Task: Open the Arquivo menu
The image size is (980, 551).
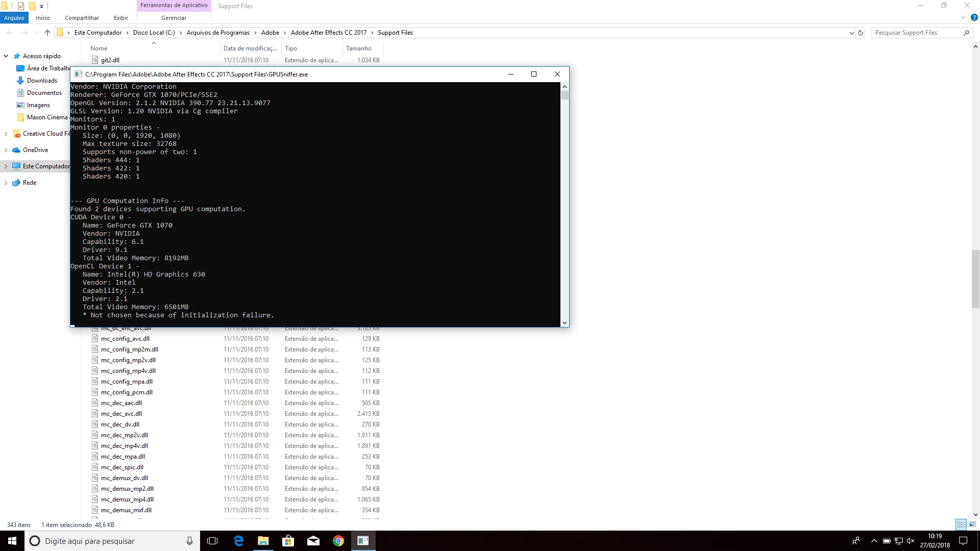Action: pyautogui.click(x=14, y=18)
